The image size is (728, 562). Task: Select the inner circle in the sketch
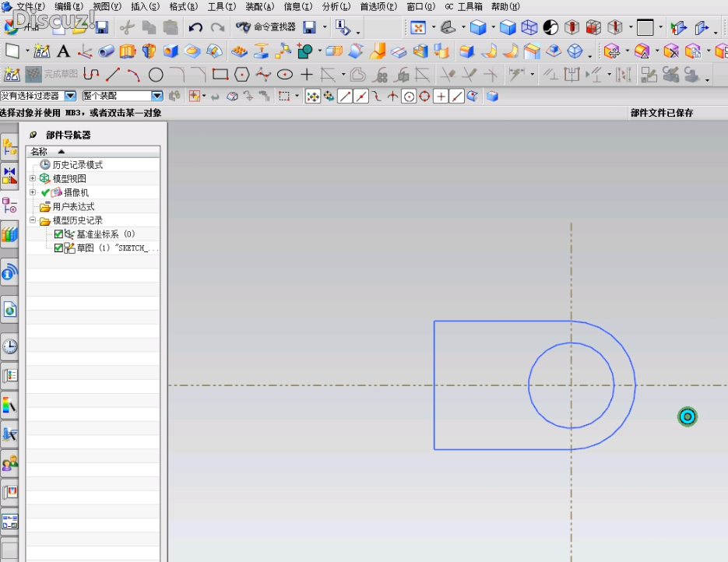tap(529, 385)
